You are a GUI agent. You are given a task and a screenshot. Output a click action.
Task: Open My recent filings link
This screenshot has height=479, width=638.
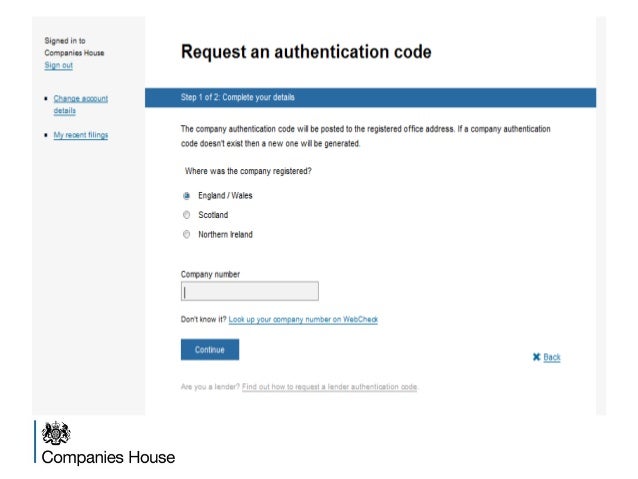[x=81, y=135]
